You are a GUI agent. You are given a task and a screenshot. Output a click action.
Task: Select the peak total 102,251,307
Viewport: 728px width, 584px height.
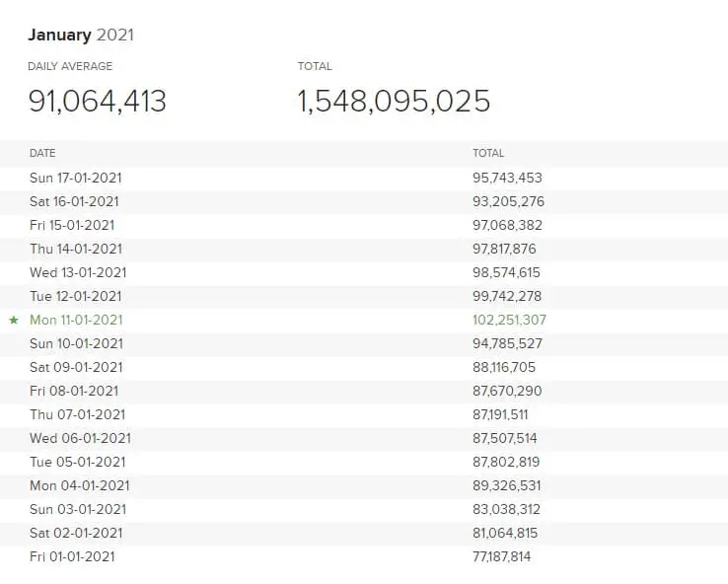509,320
